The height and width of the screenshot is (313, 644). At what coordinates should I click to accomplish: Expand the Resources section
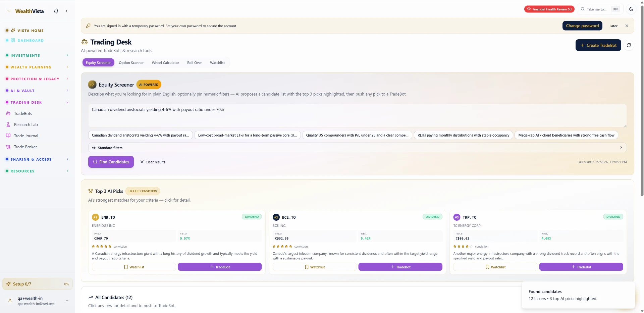click(37, 171)
